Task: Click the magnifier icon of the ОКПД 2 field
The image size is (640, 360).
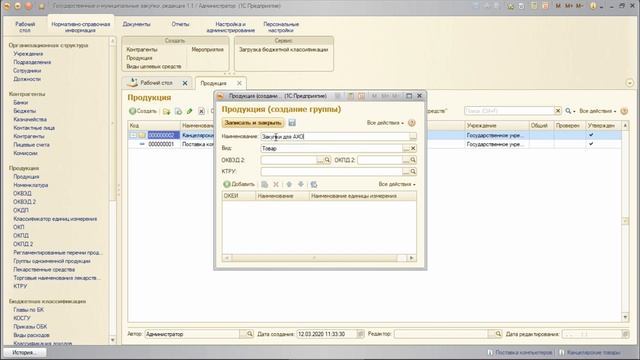Action: click(413, 160)
